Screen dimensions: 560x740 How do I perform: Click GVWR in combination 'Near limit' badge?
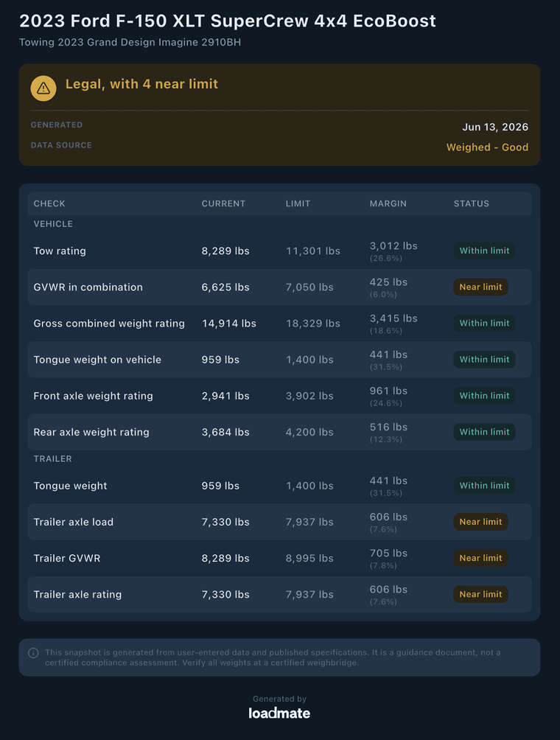(480, 287)
